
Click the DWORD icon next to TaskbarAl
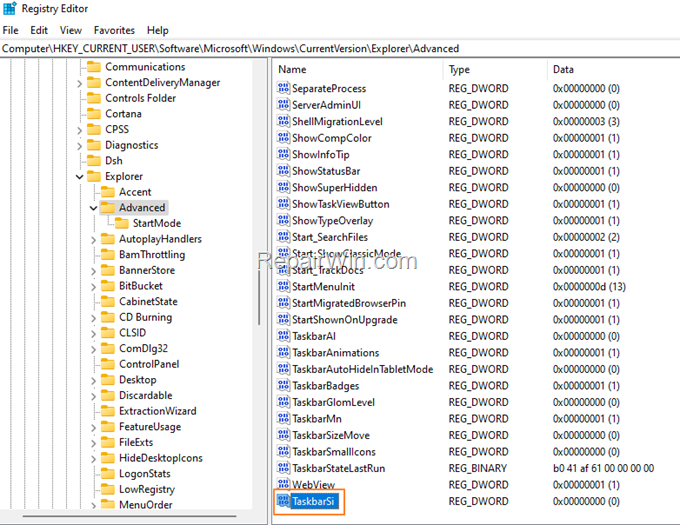click(283, 336)
